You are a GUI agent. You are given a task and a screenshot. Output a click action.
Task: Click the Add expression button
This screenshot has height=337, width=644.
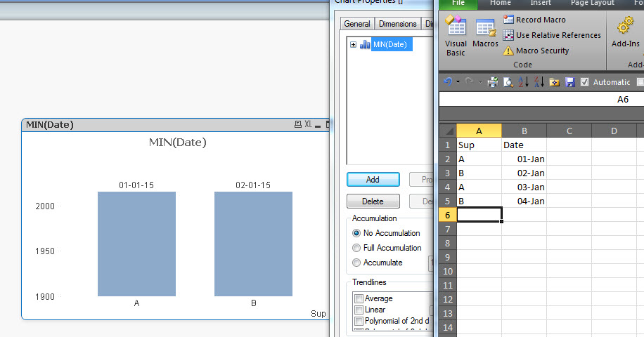[x=373, y=179]
